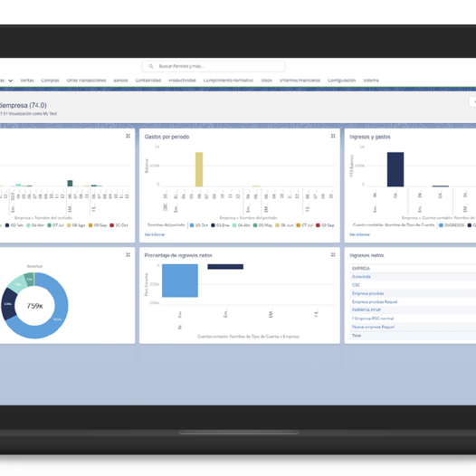The image size is (476, 476).
Task: Open Ver informe under Gastos por periodo
Action: pyautogui.click(x=155, y=234)
